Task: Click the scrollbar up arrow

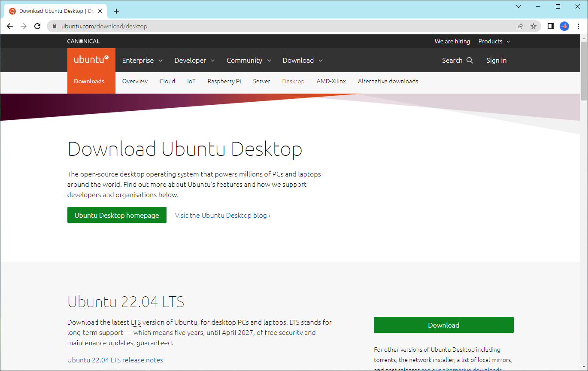Action: [x=584, y=38]
